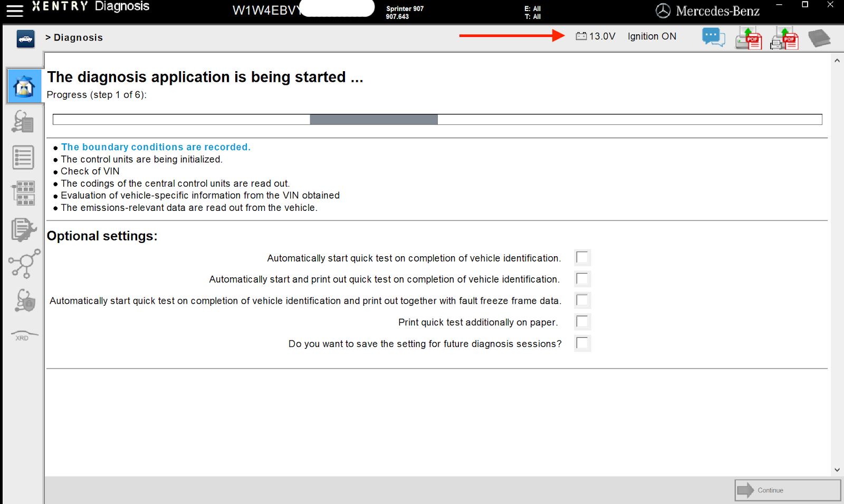Maximize the XENTRY Diagnosis window
Image resolution: width=844 pixels, height=504 pixels.
point(805,5)
